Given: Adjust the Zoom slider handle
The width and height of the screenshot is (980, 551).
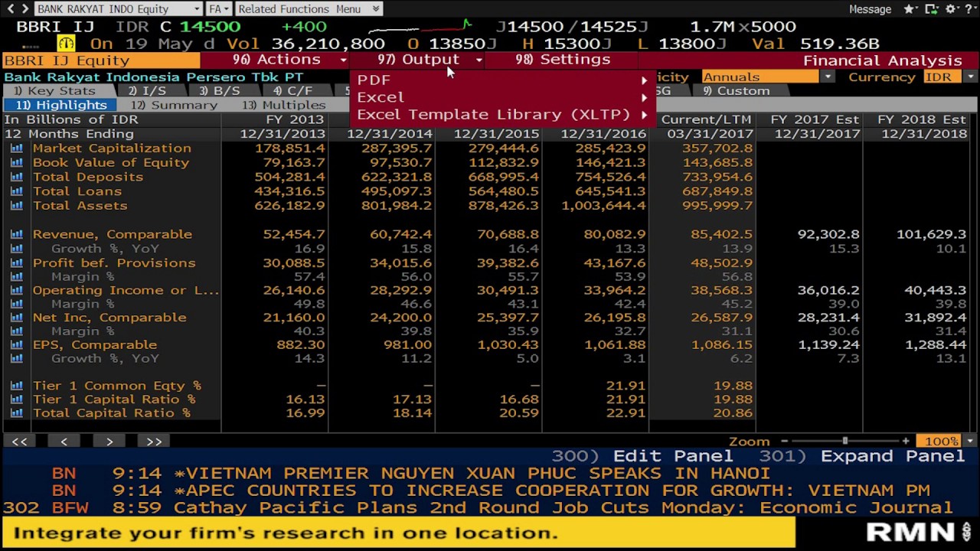Looking at the screenshot, I should tap(845, 442).
